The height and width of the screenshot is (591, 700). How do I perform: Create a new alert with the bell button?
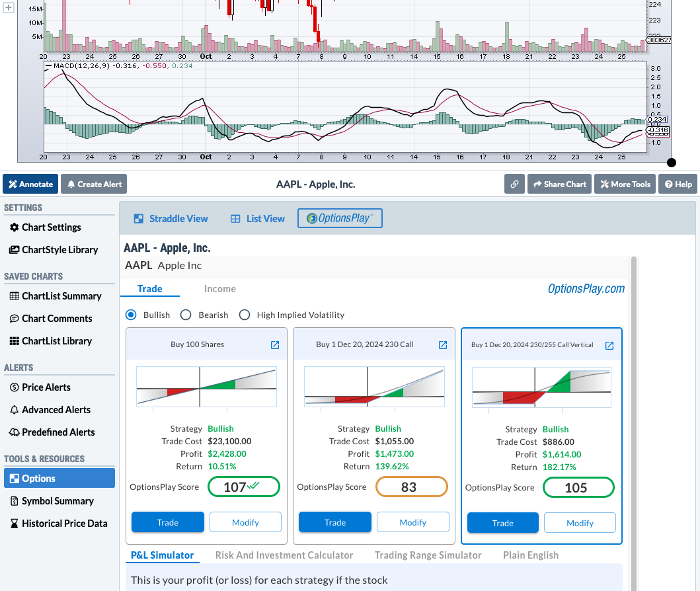[x=94, y=184]
